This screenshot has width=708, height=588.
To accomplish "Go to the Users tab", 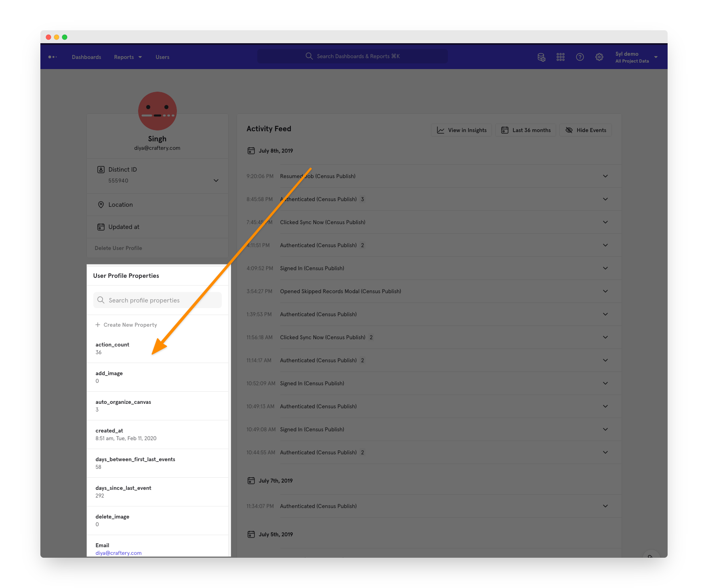I will tap(162, 57).
